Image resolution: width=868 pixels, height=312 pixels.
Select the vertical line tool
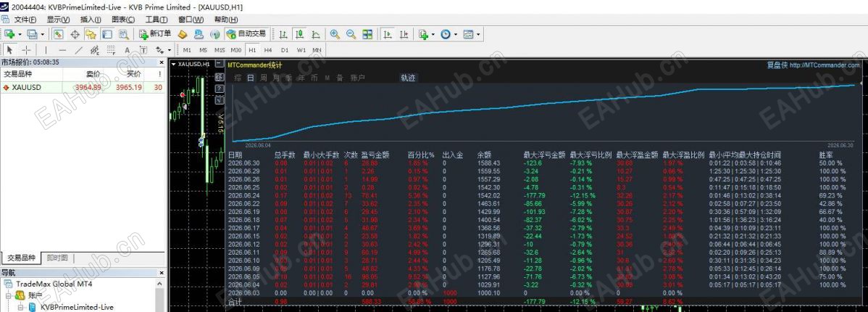tap(46, 50)
